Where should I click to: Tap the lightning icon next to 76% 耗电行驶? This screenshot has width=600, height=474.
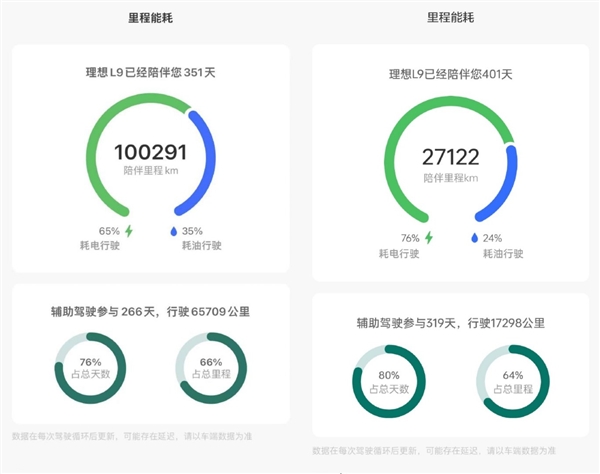click(x=429, y=238)
